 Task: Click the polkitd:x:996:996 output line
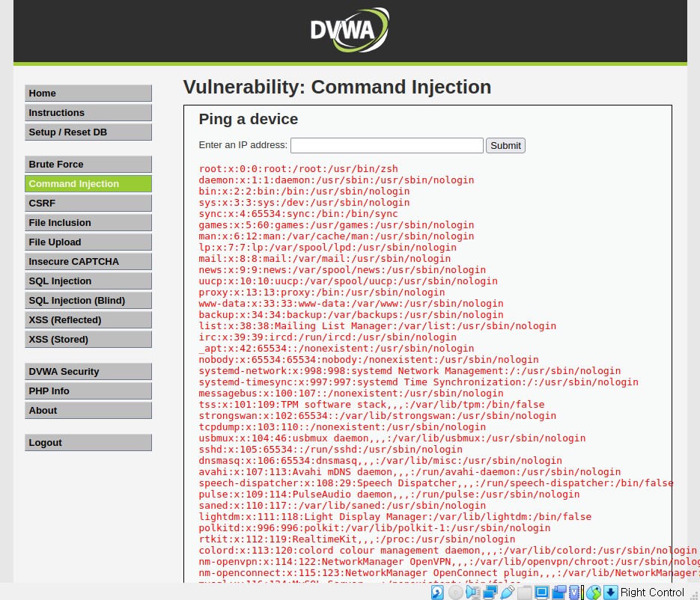coord(374,528)
